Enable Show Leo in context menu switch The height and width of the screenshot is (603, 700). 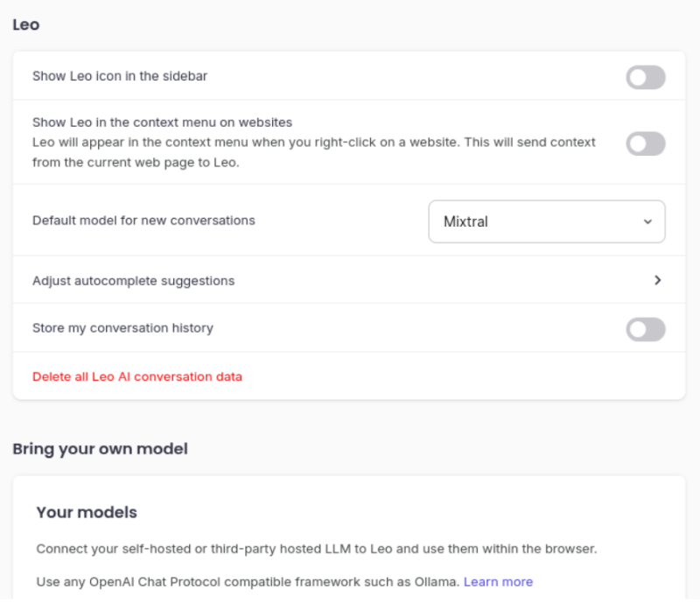pyautogui.click(x=645, y=144)
